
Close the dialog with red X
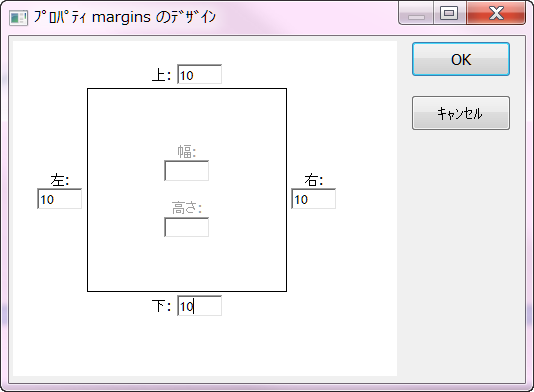click(496, 14)
